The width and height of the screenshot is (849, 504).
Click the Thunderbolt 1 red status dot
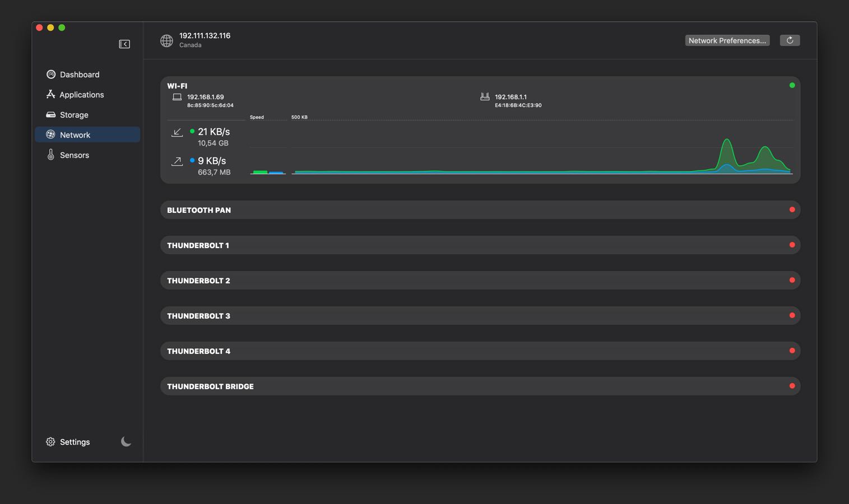pos(792,245)
